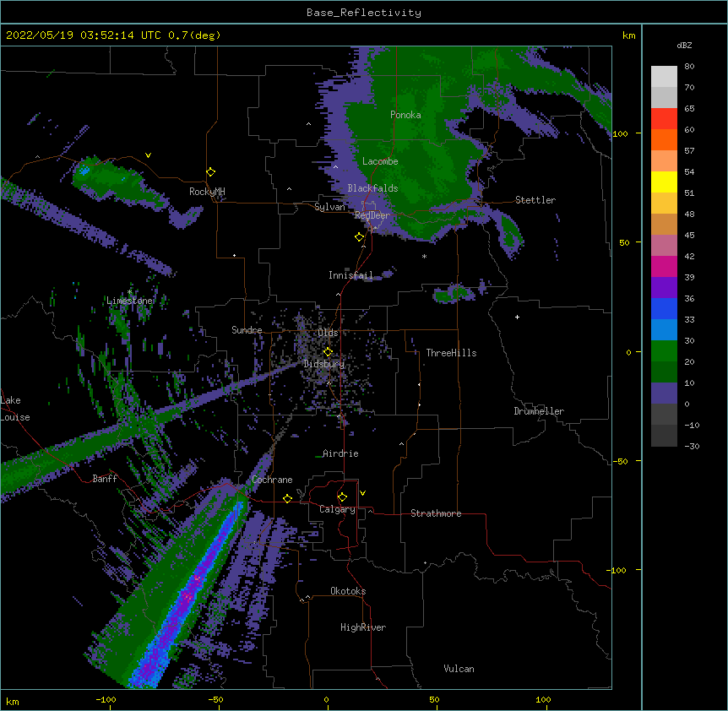Click the Lacombe city label
The width and height of the screenshot is (728, 711).
(x=380, y=161)
